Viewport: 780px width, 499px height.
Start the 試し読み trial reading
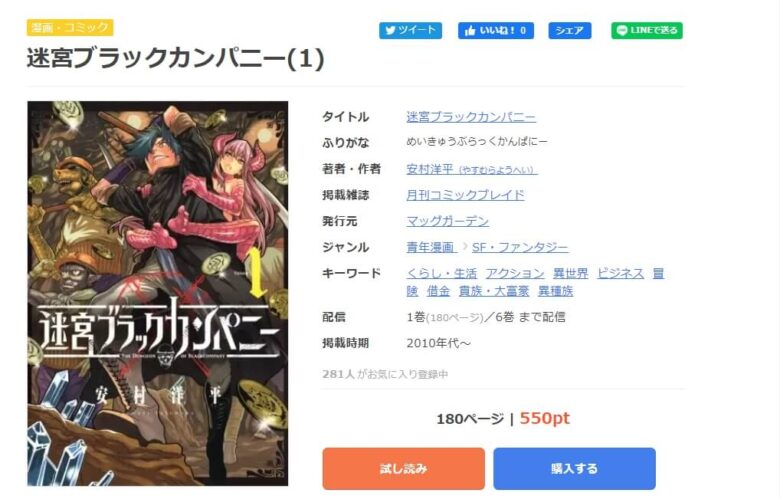pos(403,469)
